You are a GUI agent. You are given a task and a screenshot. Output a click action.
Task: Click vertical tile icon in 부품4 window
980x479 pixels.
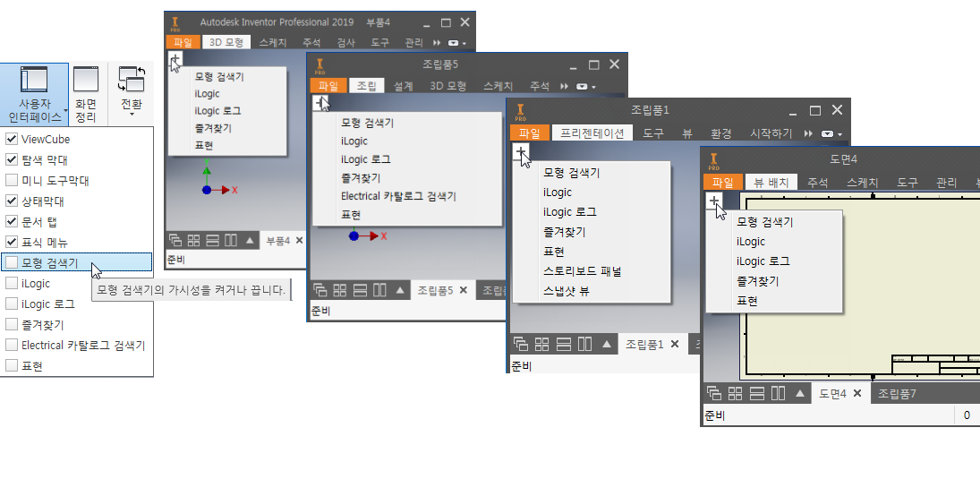click(231, 240)
